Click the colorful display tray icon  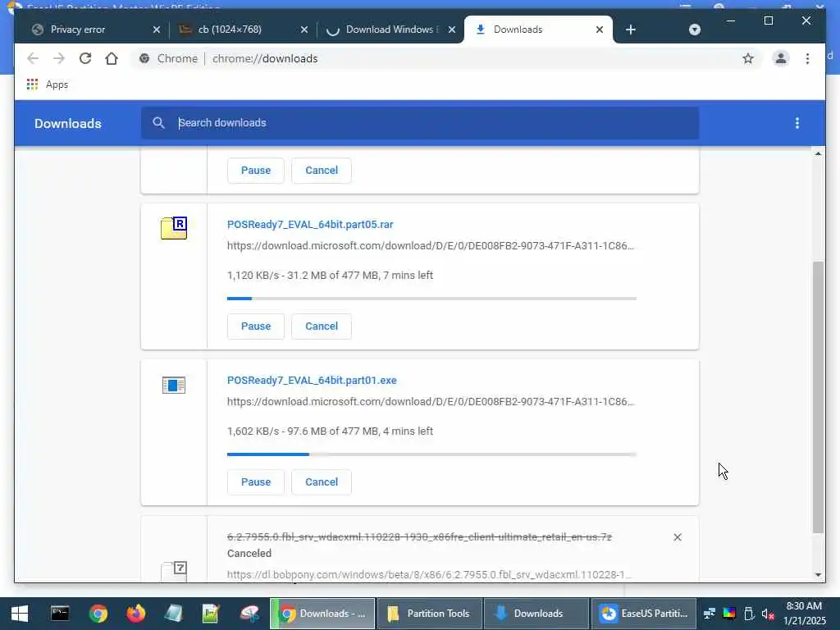729,614
